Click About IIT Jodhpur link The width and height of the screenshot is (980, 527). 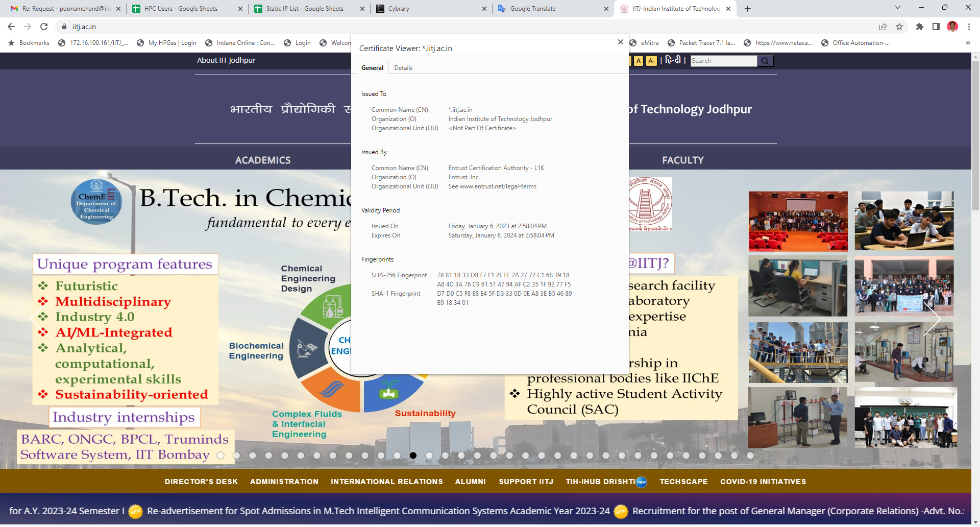(226, 60)
